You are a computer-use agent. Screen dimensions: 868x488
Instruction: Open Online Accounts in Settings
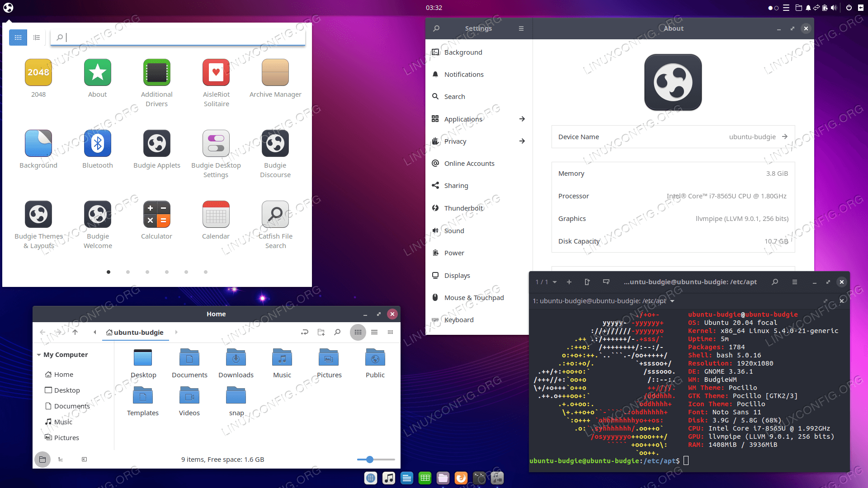point(479,164)
